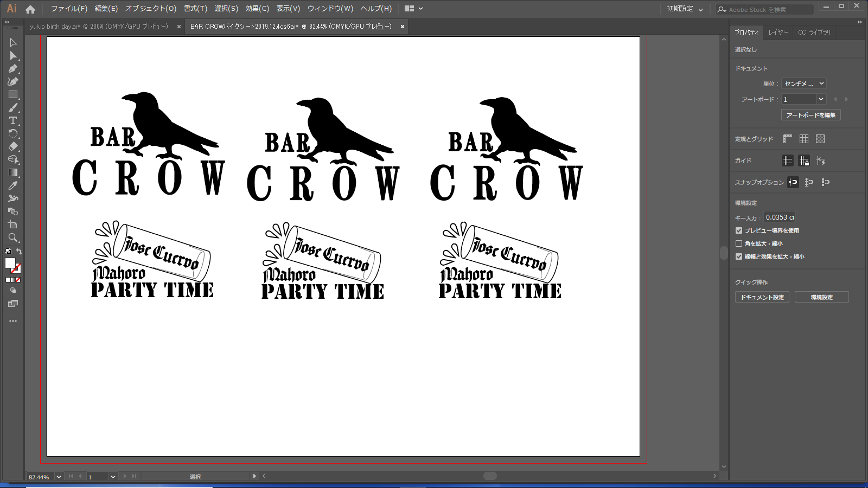The image size is (868, 488).
Task: Select the Paintbrush tool
Action: (13, 108)
